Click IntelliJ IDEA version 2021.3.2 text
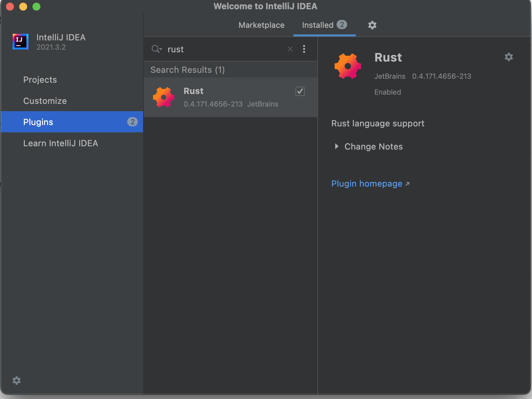This screenshot has width=532, height=399. point(51,47)
